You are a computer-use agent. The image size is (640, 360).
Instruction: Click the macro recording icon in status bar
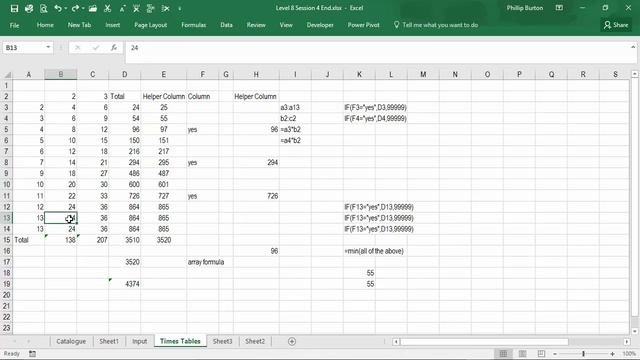(x=32, y=354)
